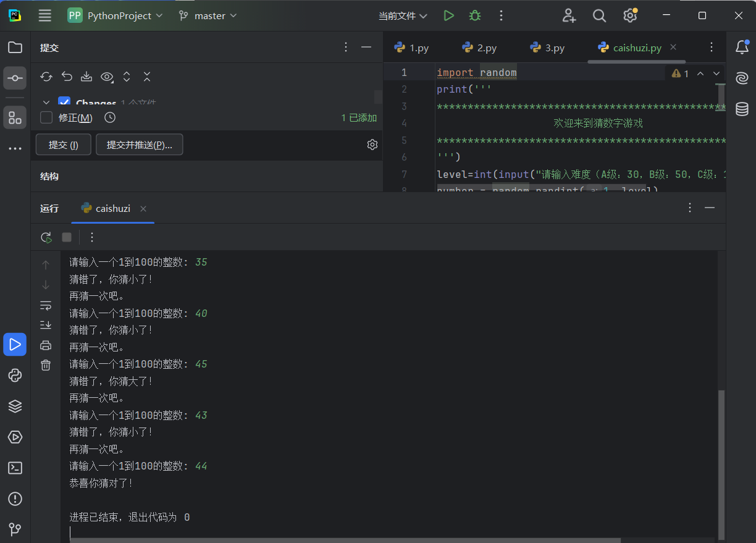
Task: Toggle the Changes checkbox
Action: click(x=64, y=102)
